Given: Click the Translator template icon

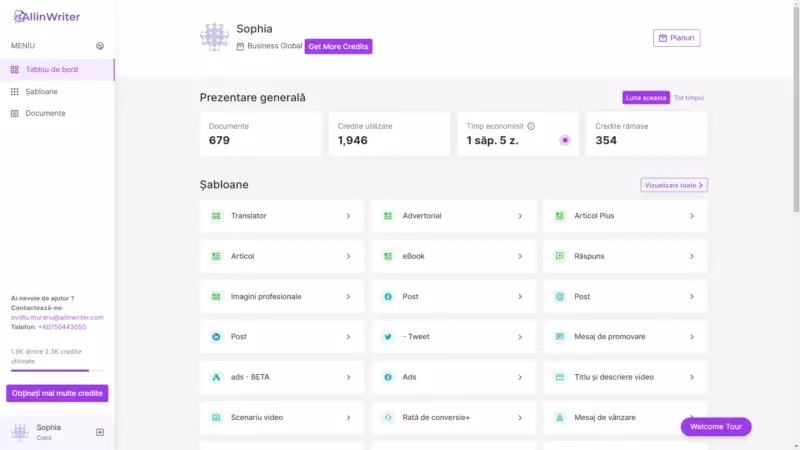Looking at the screenshot, I should [x=216, y=216].
